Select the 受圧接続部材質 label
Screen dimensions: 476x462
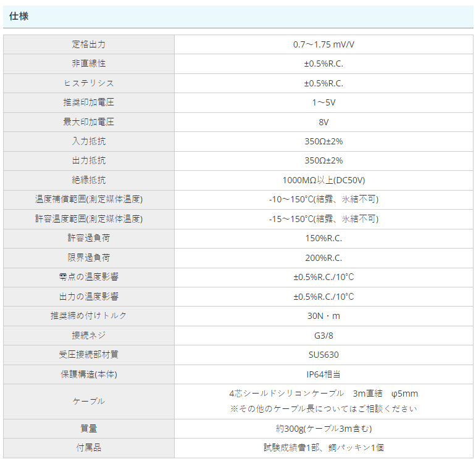(89, 355)
